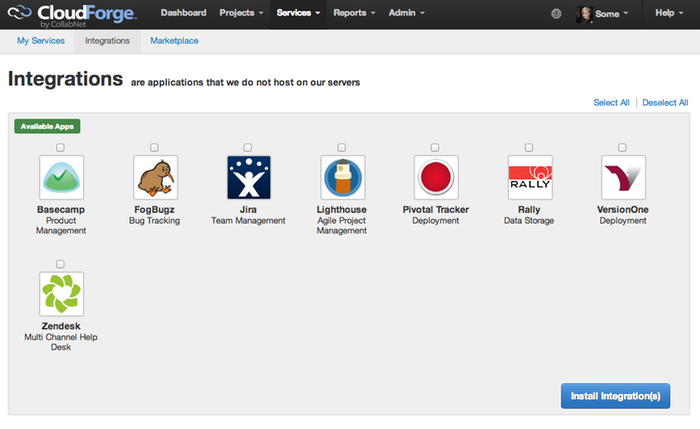Expand the Admin dropdown menu

click(406, 13)
